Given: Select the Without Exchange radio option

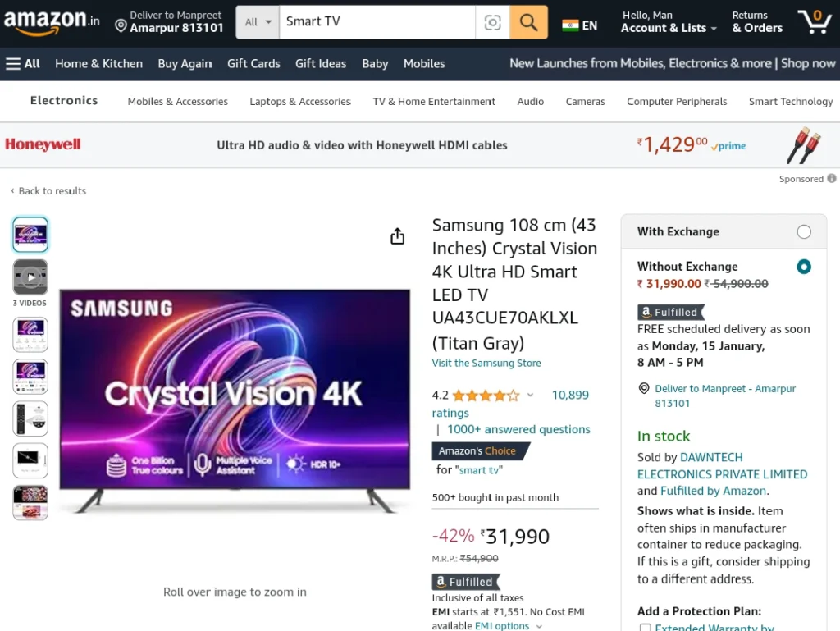Looking at the screenshot, I should tap(804, 266).
